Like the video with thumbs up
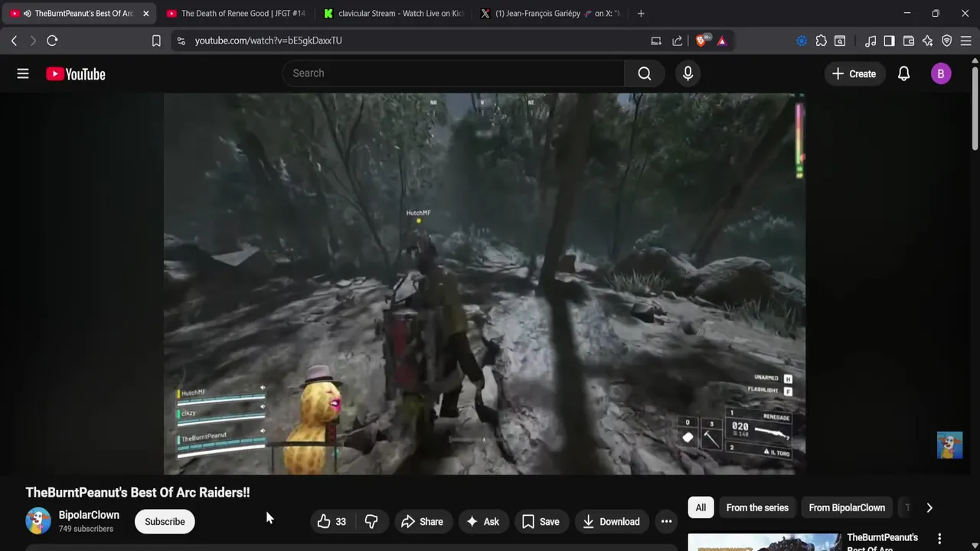Image resolution: width=980 pixels, height=551 pixels. click(332, 522)
